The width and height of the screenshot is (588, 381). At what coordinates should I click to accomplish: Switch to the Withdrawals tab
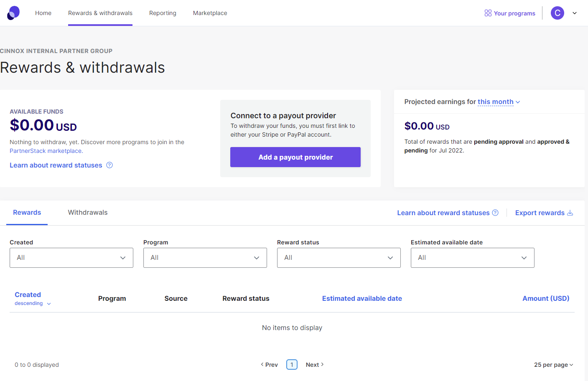click(x=88, y=213)
